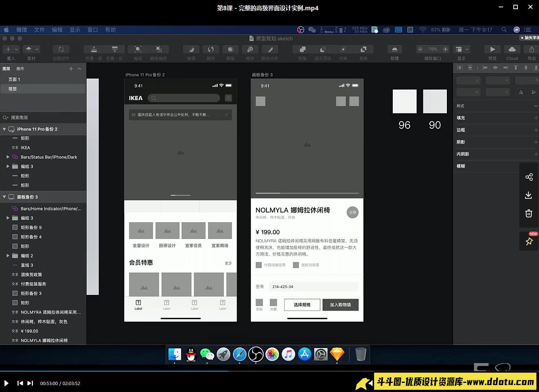Select the Edit (编辑) tool icon
This screenshot has width=539, height=392.
191,49
